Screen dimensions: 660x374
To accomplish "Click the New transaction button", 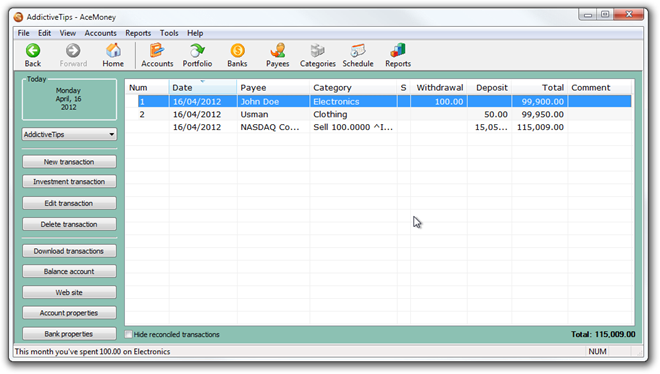I will [x=69, y=162].
